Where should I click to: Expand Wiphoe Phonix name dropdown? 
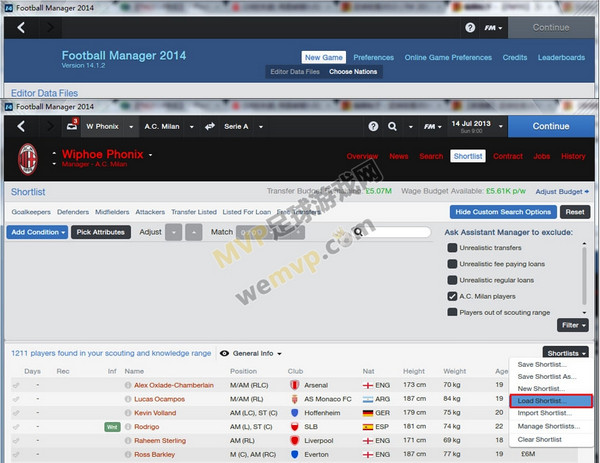point(150,155)
